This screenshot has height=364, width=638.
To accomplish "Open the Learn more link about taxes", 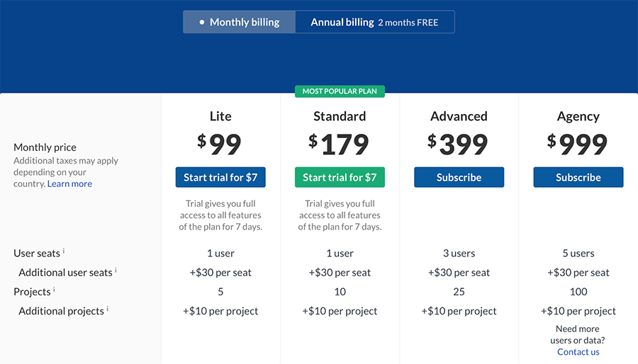I will [x=69, y=184].
